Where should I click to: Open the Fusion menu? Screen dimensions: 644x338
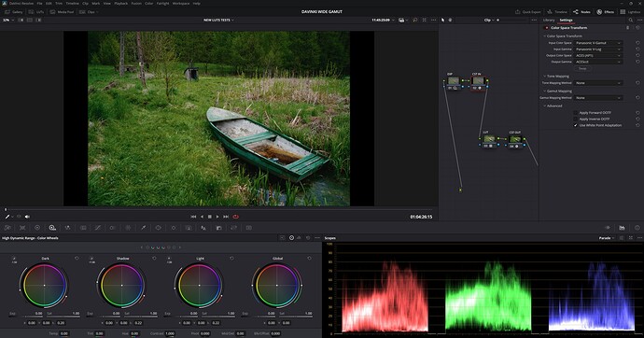pyautogui.click(x=136, y=4)
